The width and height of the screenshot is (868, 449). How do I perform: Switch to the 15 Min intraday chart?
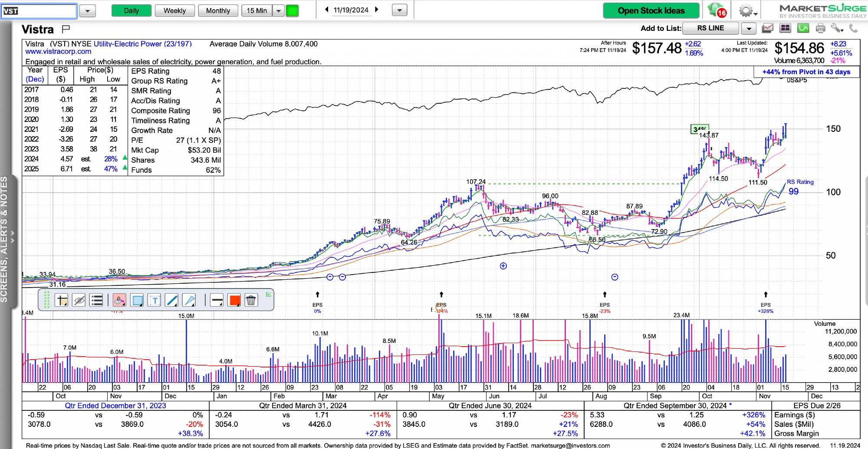point(257,10)
